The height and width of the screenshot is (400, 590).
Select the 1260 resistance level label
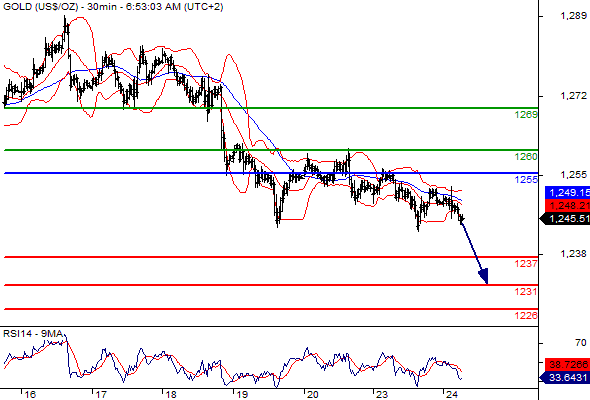[526, 157]
